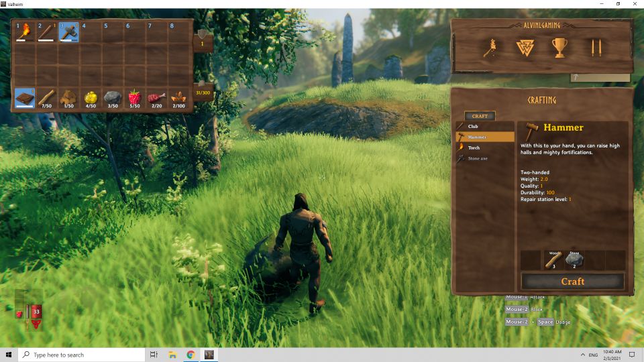This screenshot has width=644, height=362.
Task: Click the Weight: 2.0 stat line
Action: point(534,180)
